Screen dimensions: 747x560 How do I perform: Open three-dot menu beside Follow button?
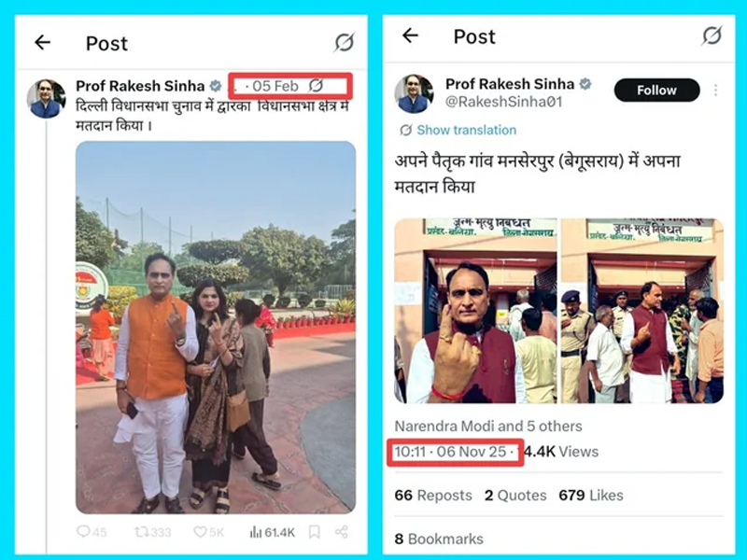point(715,90)
